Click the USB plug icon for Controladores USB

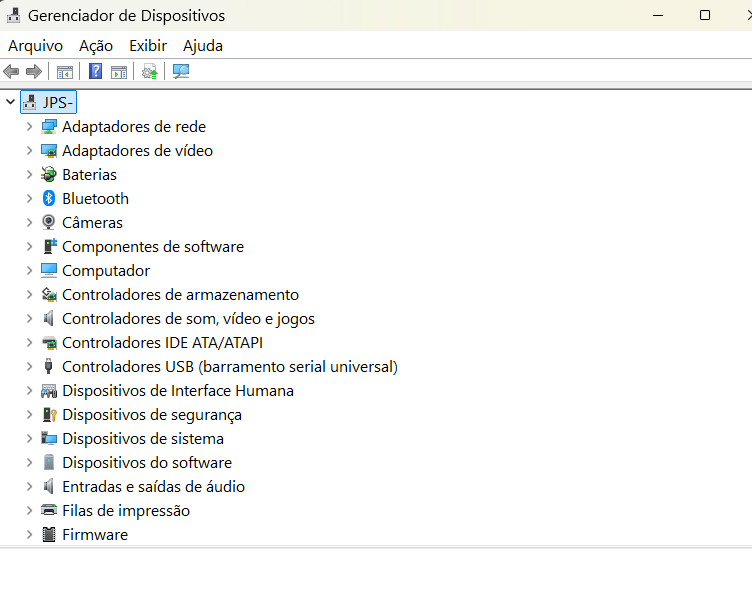[48, 366]
